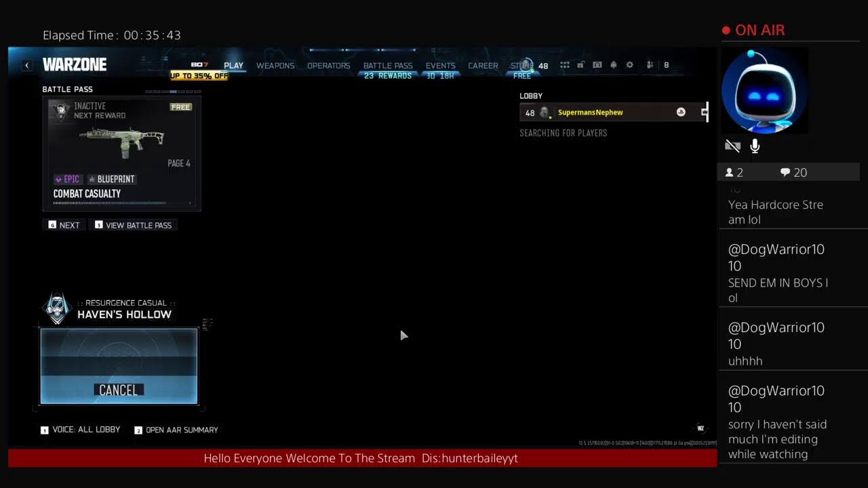Click the viewers count icon
This screenshot has width=868, height=488.
(730, 173)
